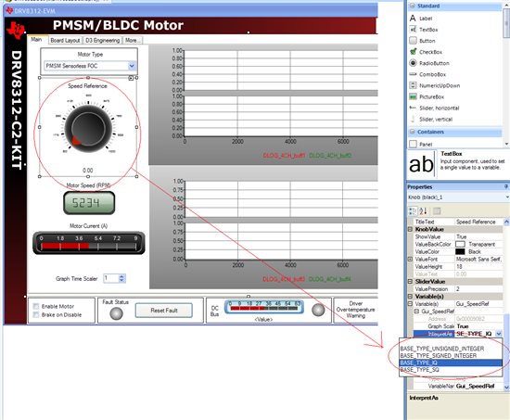Switch to the D3 Engineering tab

coord(103,41)
